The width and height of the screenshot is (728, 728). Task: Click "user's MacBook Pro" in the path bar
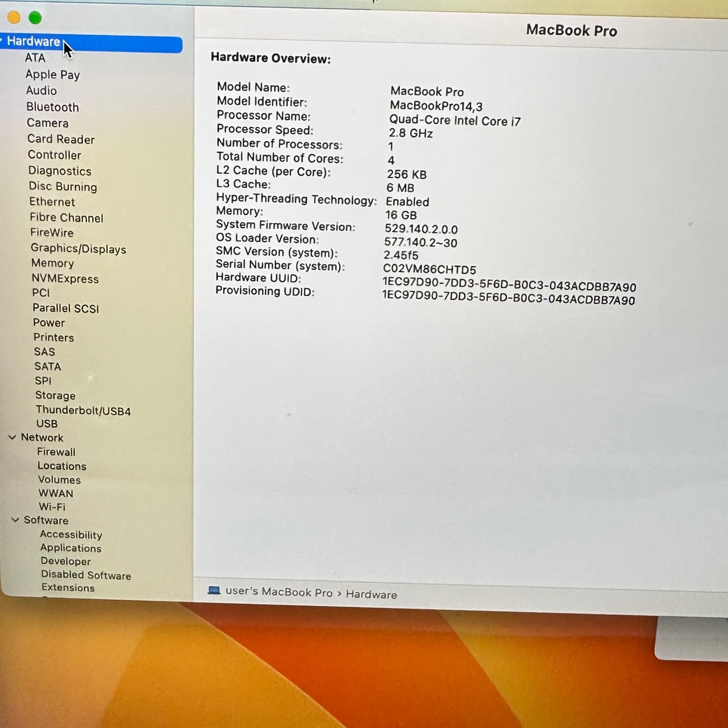[x=279, y=592]
